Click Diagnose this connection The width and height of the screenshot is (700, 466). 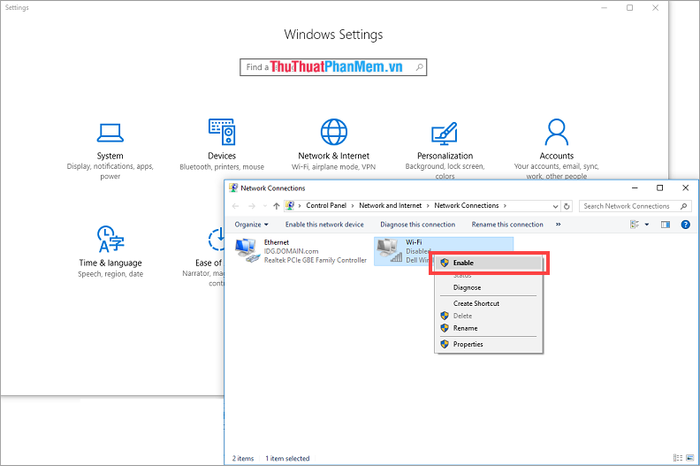(418, 225)
